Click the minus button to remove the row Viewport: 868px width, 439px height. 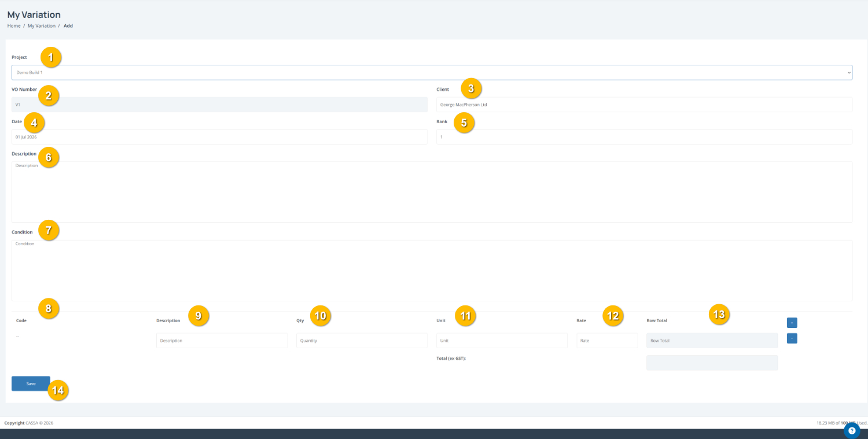pyautogui.click(x=792, y=338)
